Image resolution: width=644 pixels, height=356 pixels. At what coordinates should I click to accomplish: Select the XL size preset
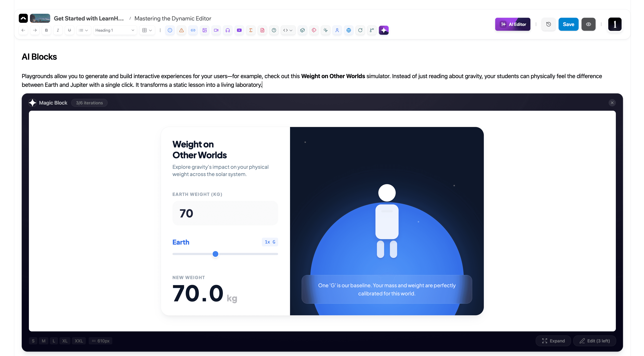[65, 341]
